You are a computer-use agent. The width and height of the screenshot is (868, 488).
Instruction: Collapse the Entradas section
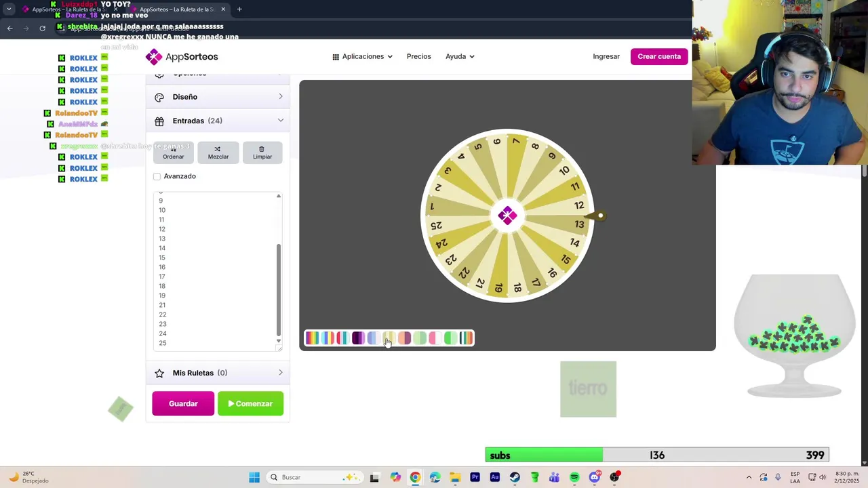(x=218, y=121)
